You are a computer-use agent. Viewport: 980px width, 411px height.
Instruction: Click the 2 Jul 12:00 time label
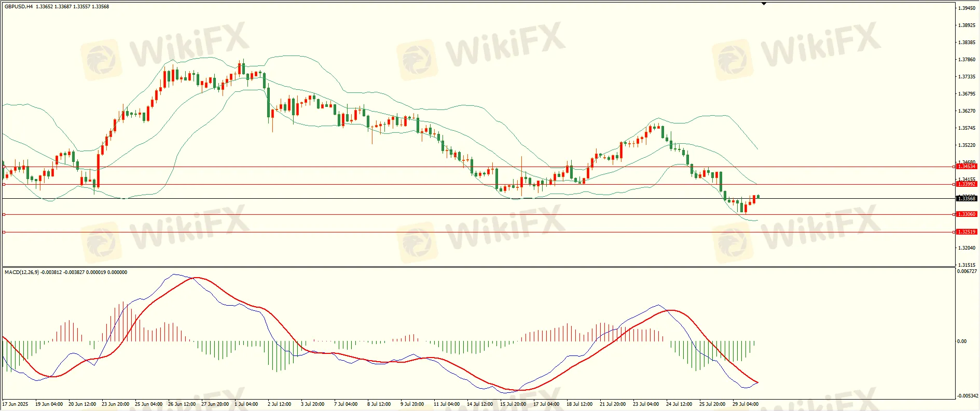coord(279,404)
